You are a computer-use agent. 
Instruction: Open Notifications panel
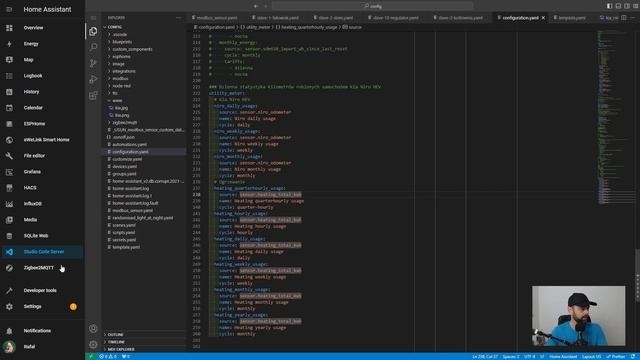(x=42, y=331)
